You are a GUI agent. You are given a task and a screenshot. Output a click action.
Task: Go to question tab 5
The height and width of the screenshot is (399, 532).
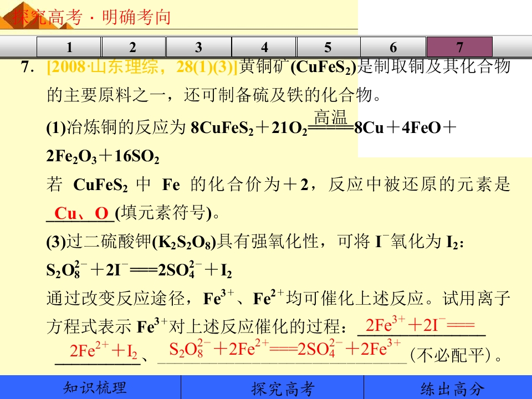tap(329, 47)
